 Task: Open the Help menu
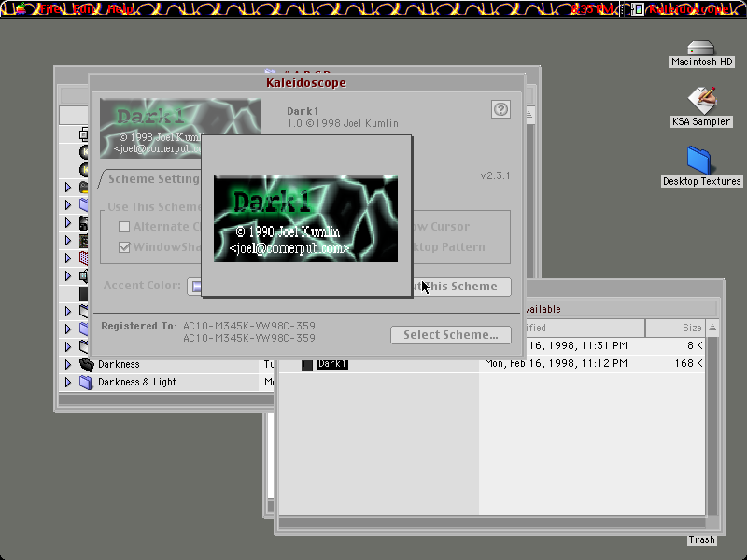click(120, 8)
